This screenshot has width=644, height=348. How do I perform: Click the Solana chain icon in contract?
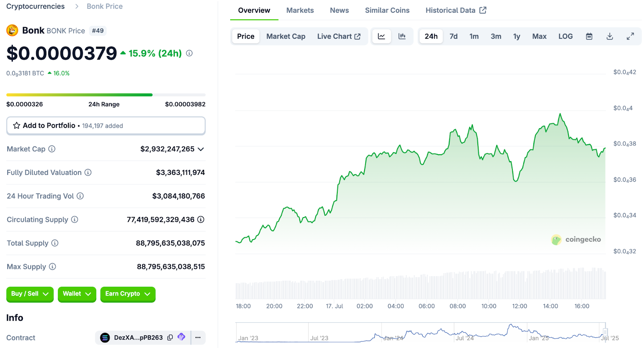[105, 338]
